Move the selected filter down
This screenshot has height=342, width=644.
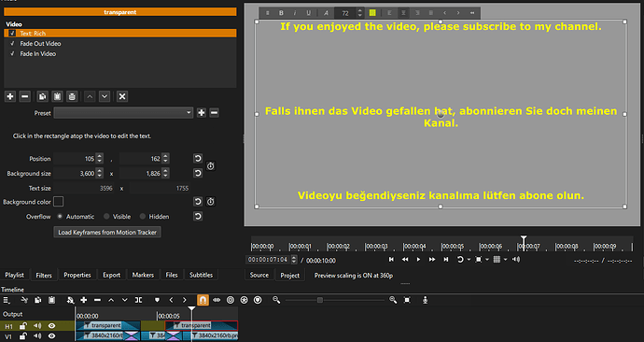pyautogui.click(x=105, y=96)
